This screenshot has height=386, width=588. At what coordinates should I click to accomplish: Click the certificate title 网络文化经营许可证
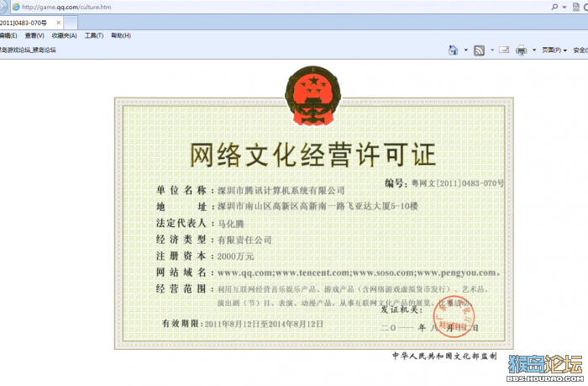click(x=313, y=155)
